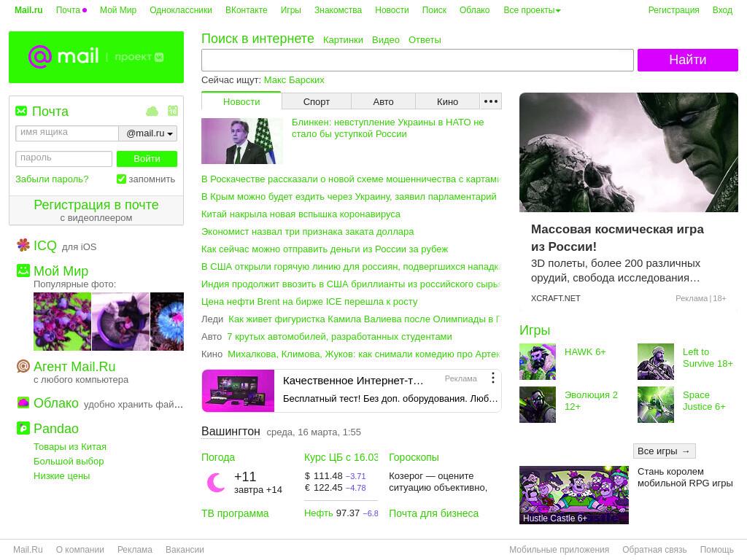Viewport: 747px width, 560px height.
Task: Open the Эволюция 2 game icon
Action: [x=538, y=405]
